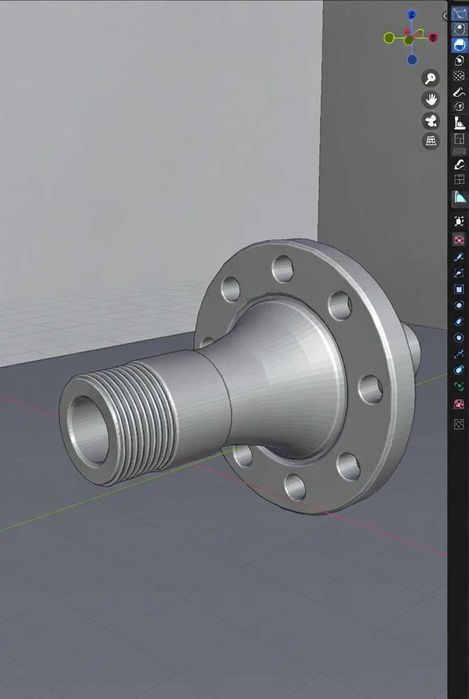This screenshot has width=469, height=699.
Task: Select the Measure ruler tool
Action: pyautogui.click(x=459, y=123)
